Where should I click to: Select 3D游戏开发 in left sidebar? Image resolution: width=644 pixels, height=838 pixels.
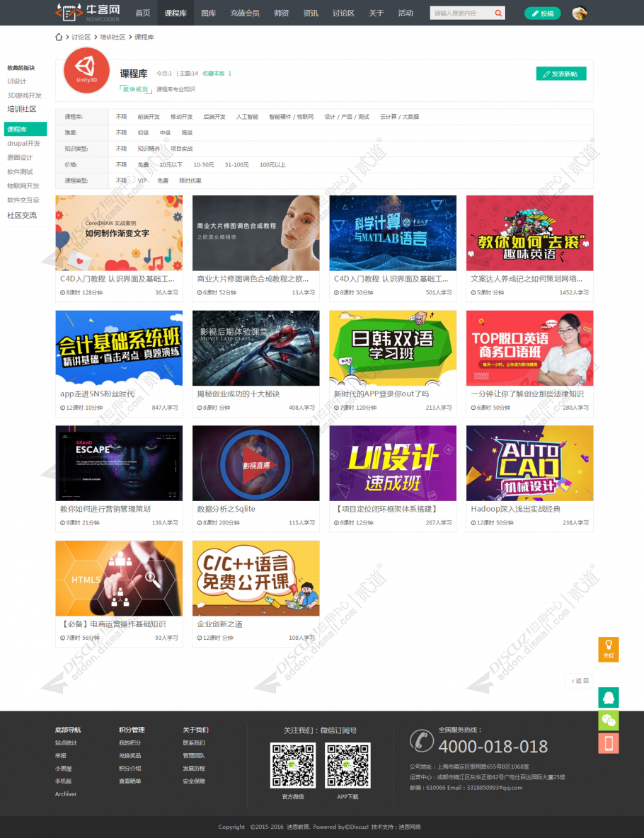click(x=24, y=95)
